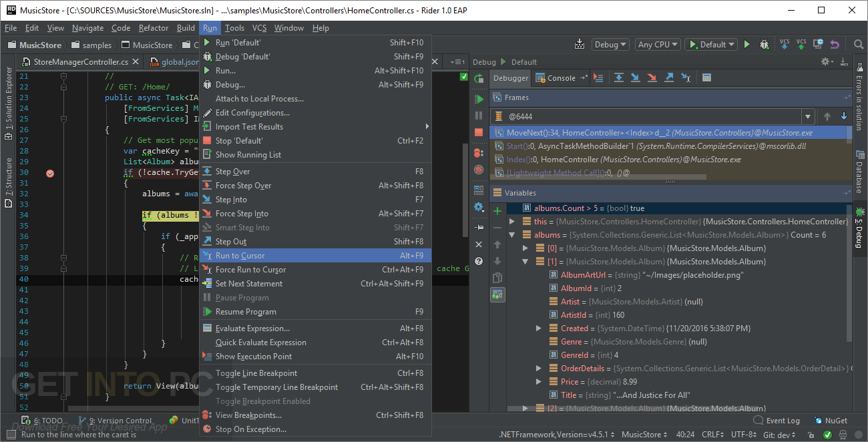Click the Step Out debugger toolbar icon
This screenshot has width=868, height=442.
[669, 78]
